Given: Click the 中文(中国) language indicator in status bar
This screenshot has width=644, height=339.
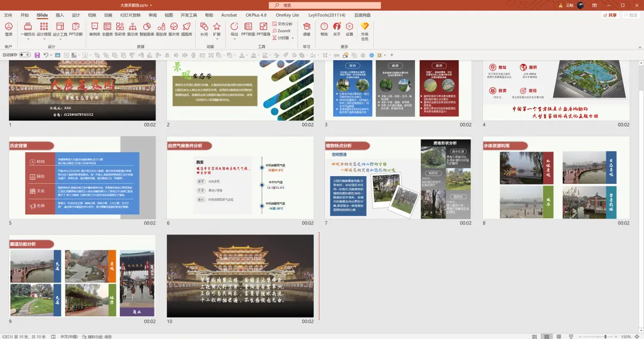Looking at the screenshot, I should tap(69, 337).
